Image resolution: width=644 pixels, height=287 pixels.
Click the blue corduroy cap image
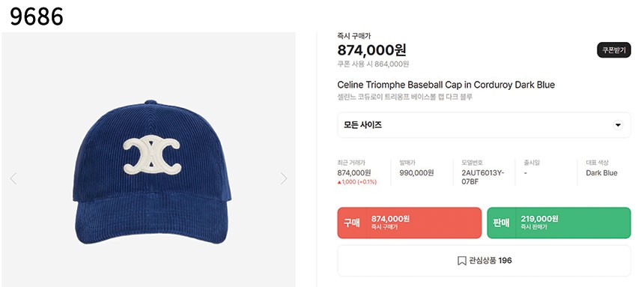coord(151,172)
